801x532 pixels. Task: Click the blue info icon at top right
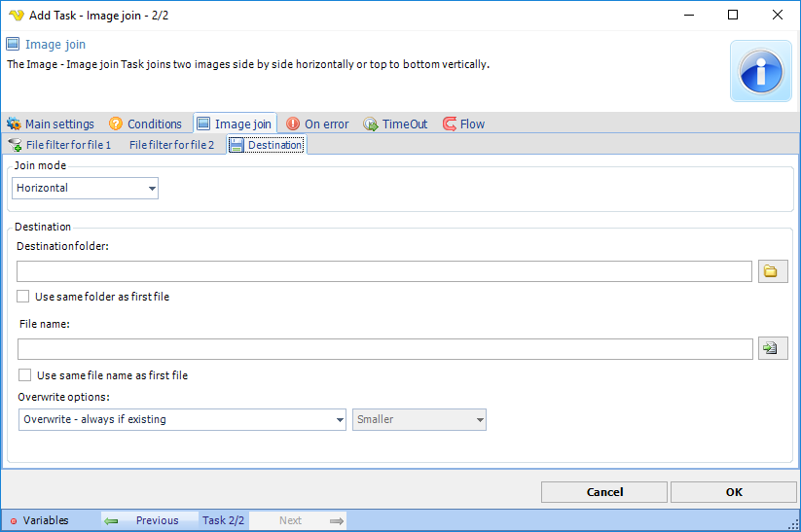point(760,71)
